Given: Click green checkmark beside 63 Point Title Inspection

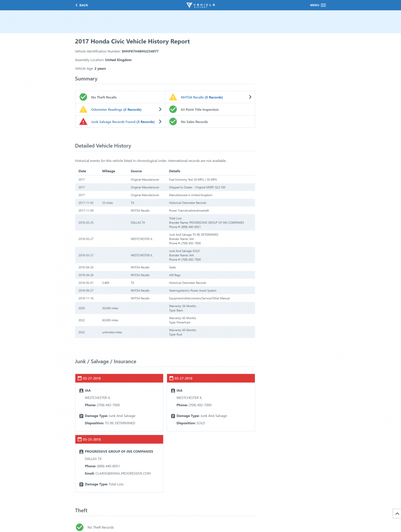Looking at the screenshot, I should [173, 109].
